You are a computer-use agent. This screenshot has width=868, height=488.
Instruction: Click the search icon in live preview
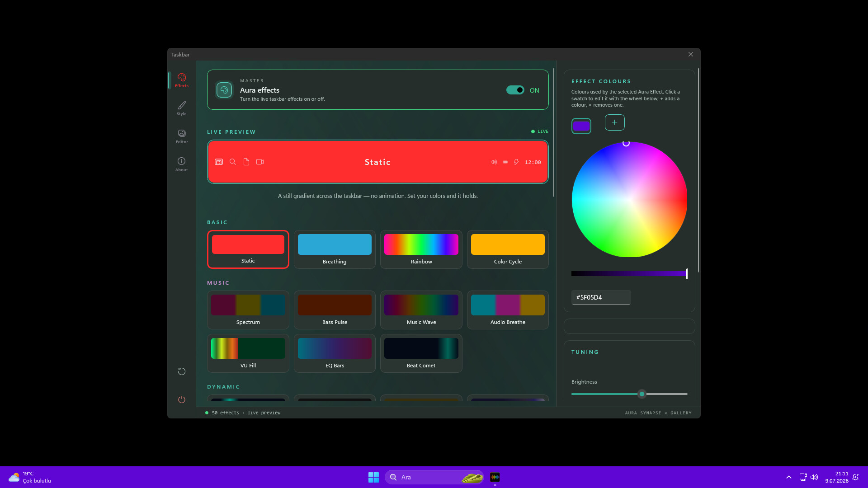[233, 162]
